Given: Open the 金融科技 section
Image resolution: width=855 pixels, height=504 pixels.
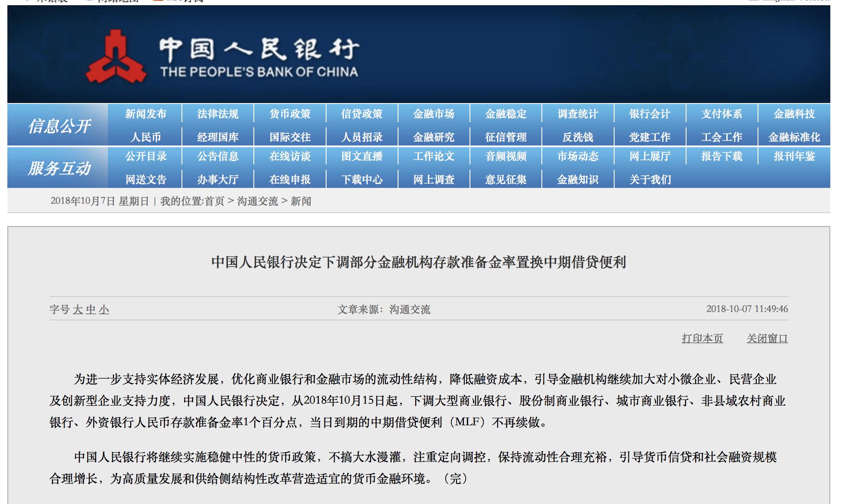Looking at the screenshot, I should coord(794,114).
